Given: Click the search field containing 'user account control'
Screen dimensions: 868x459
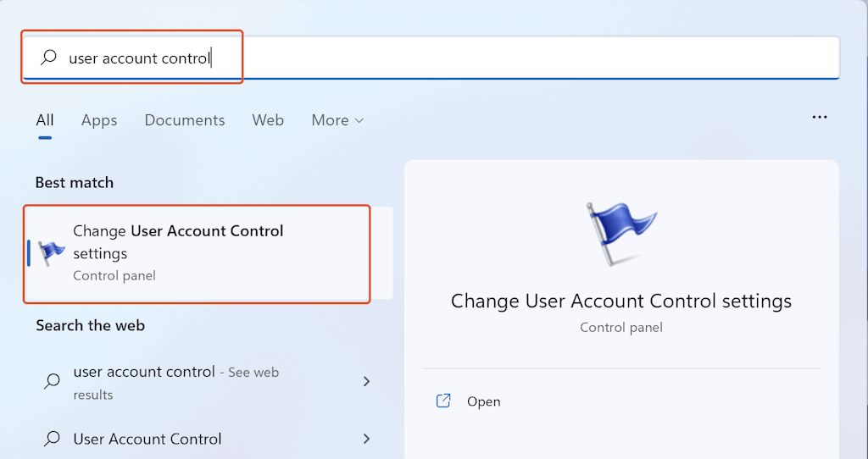Looking at the screenshot, I should pos(431,58).
